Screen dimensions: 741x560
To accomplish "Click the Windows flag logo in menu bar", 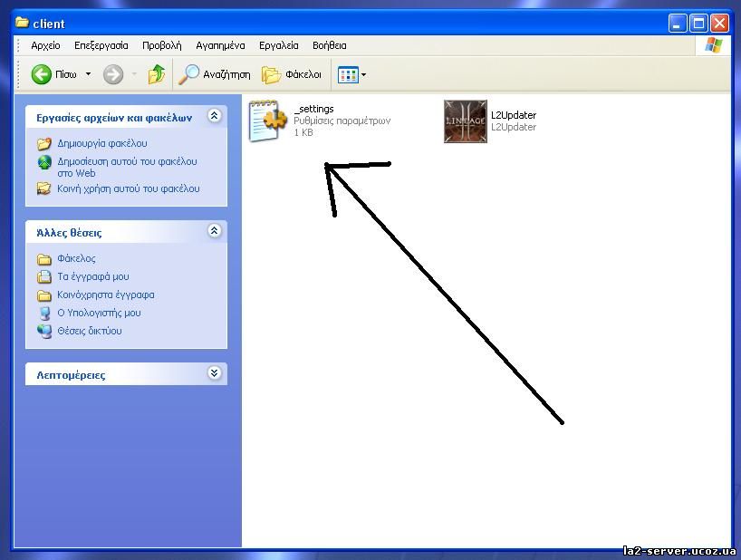I will 713,46.
